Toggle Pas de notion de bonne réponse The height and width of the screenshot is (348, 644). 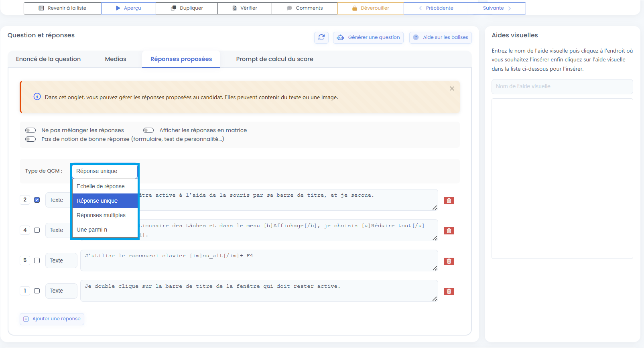tap(30, 139)
